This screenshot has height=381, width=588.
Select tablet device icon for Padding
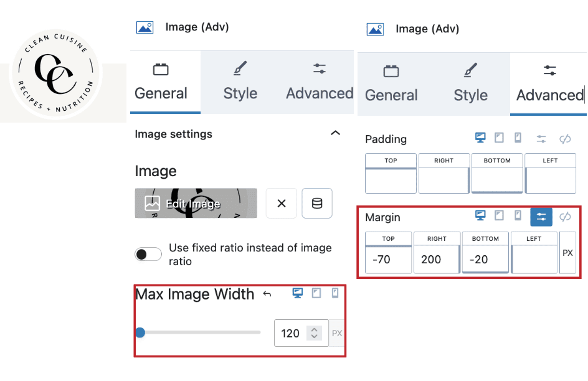[x=499, y=138]
